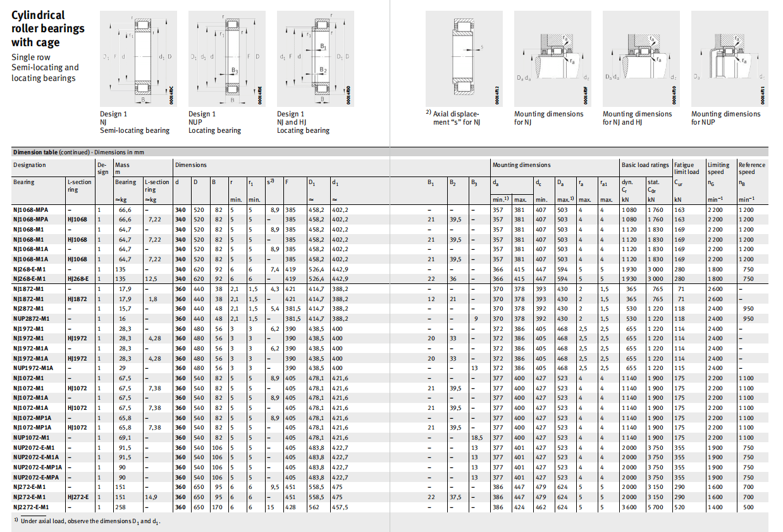Select the Reference speed column header
The height and width of the screenshot is (532, 783).
(x=751, y=168)
